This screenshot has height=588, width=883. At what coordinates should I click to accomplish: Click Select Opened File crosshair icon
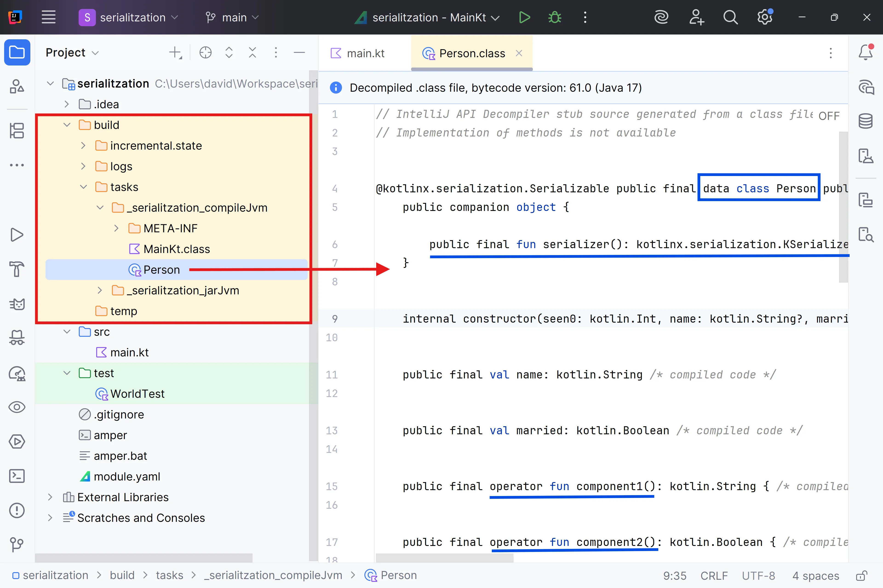(205, 52)
